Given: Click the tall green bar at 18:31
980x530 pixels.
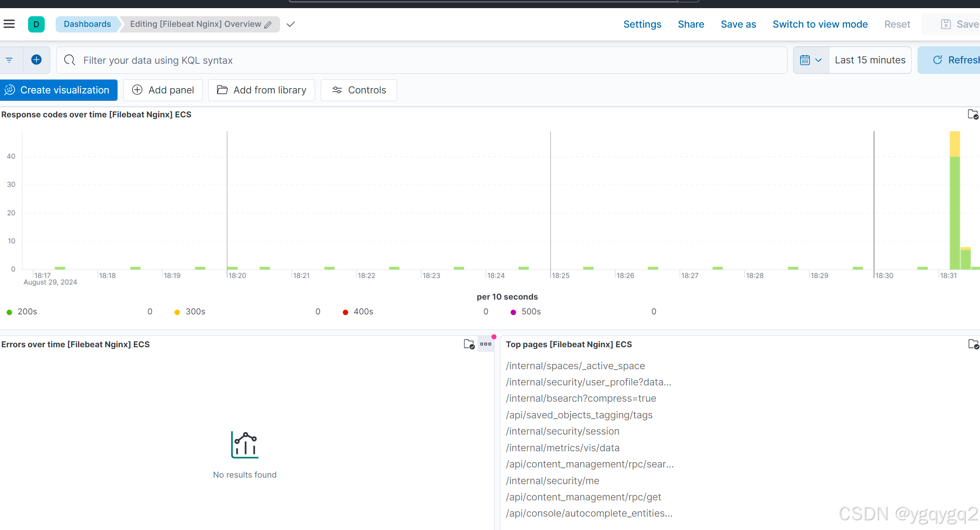Looking at the screenshot, I should point(955,213).
